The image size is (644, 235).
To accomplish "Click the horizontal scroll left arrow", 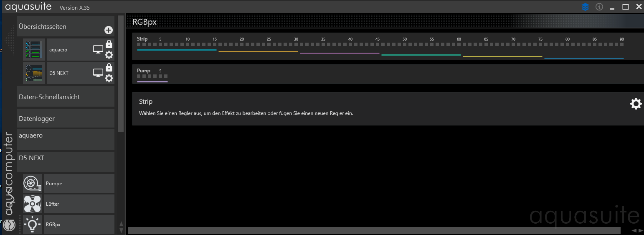I will click(634, 230).
